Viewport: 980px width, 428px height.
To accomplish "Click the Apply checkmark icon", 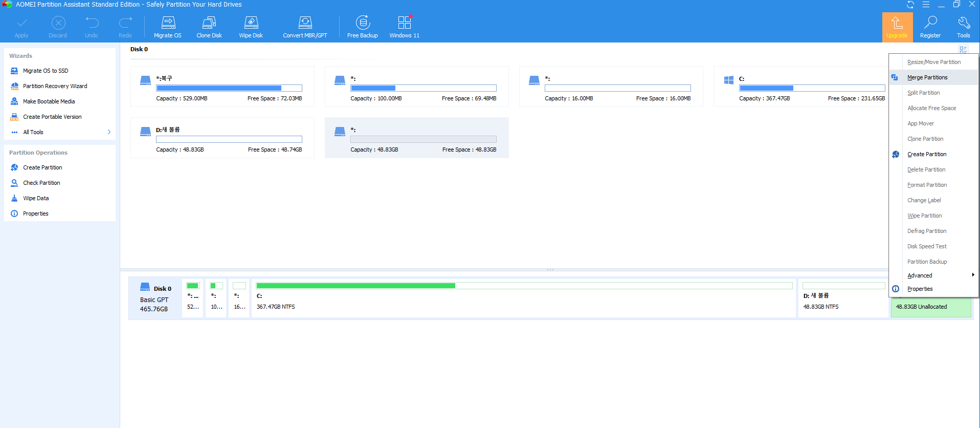I will (x=21, y=23).
